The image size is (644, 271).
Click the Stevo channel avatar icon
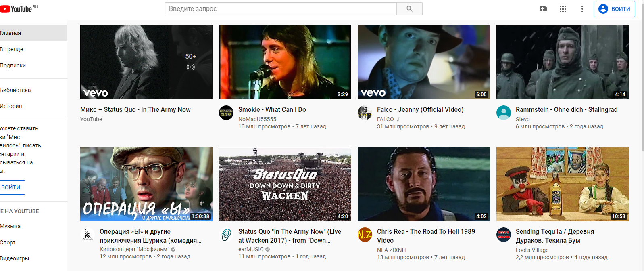pyautogui.click(x=504, y=113)
